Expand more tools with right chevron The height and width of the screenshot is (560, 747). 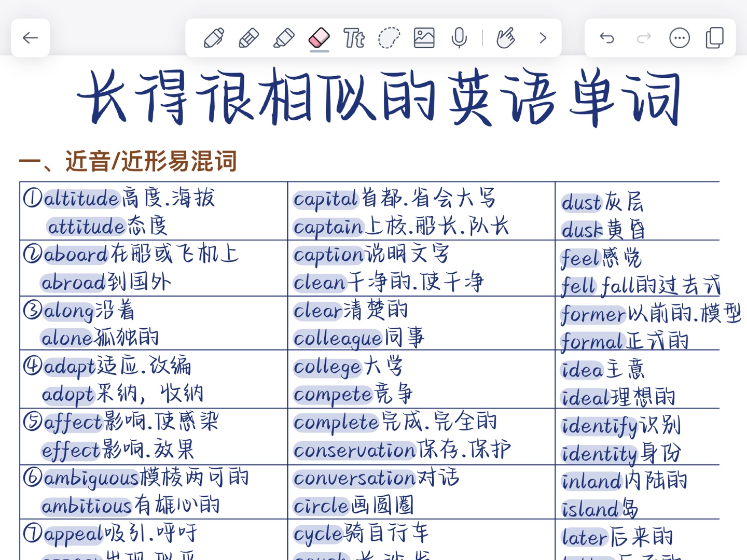coord(543,38)
